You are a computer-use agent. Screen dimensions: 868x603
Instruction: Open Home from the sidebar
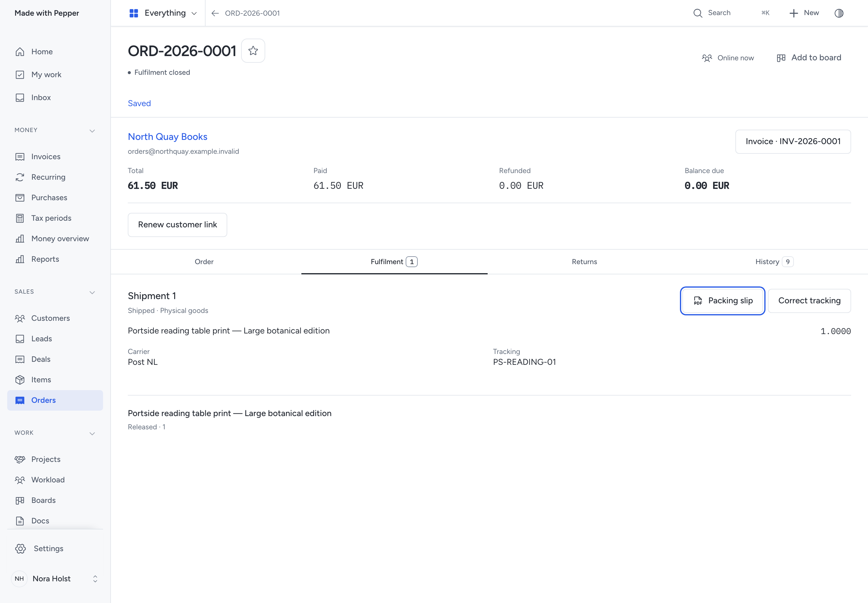[55, 52]
